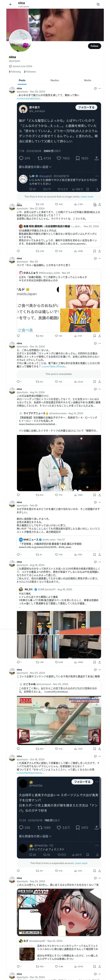
Task: Click the back arrow at the top
Action: coord(11,5)
